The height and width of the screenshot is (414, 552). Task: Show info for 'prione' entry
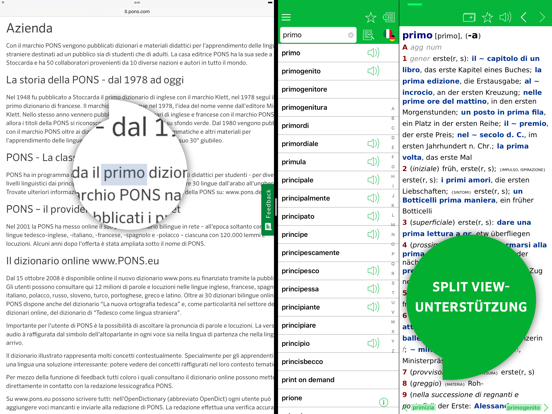(383, 402)
